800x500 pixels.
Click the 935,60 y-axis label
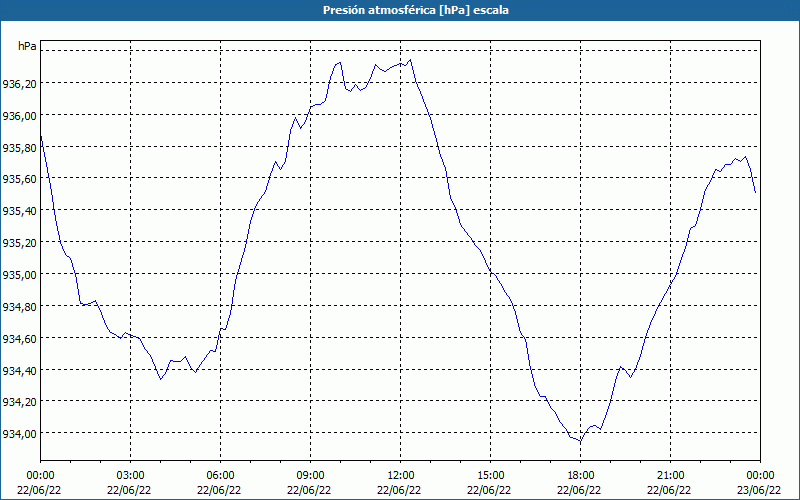tap(20, 179)
